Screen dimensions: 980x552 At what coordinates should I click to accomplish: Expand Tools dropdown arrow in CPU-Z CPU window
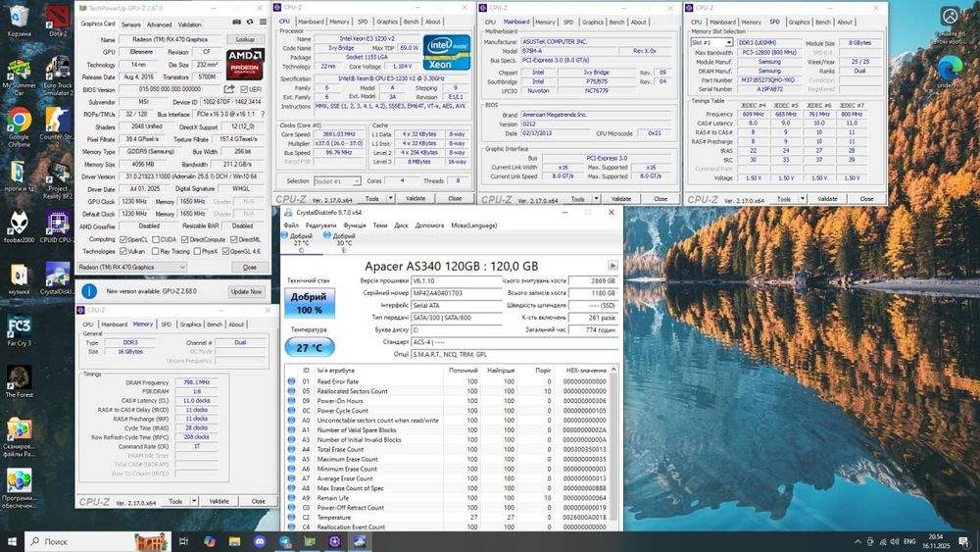click(391, 198)
